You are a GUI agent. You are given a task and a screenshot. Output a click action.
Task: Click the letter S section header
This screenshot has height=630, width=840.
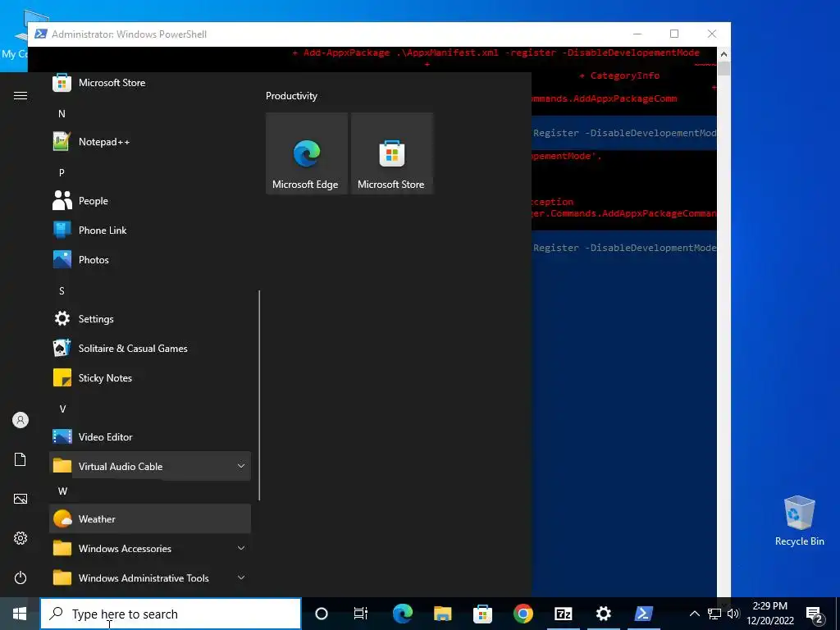point(62,291)
